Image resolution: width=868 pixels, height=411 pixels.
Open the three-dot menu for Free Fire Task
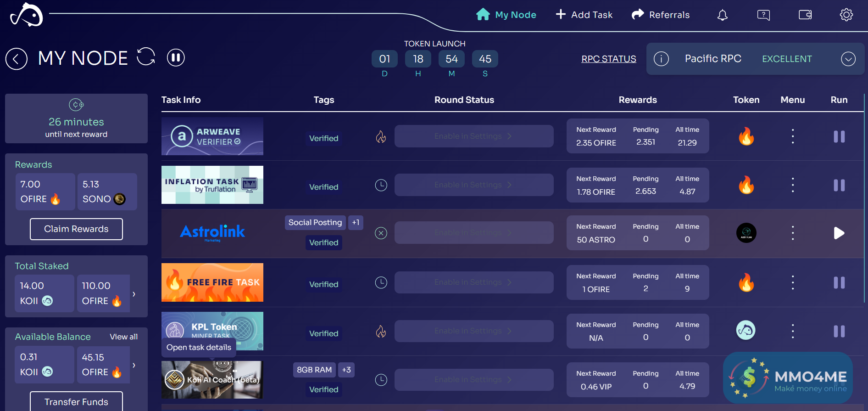(793, 282)
